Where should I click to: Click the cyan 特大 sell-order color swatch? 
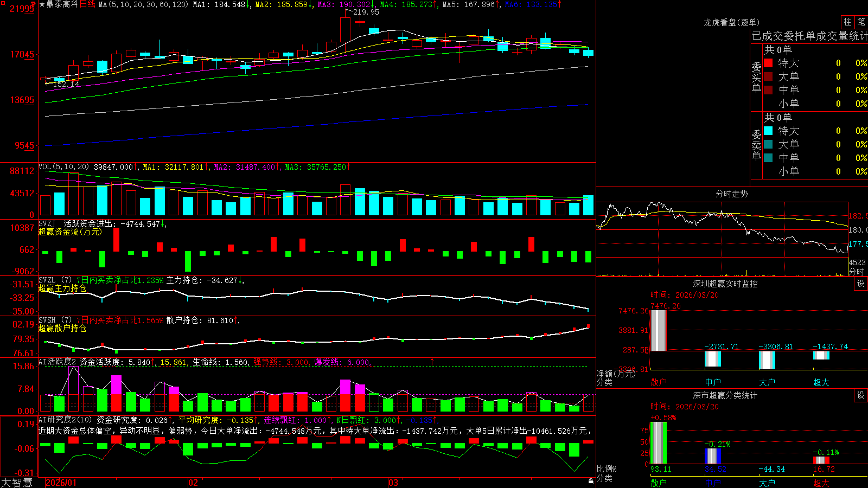click(768, 131)
